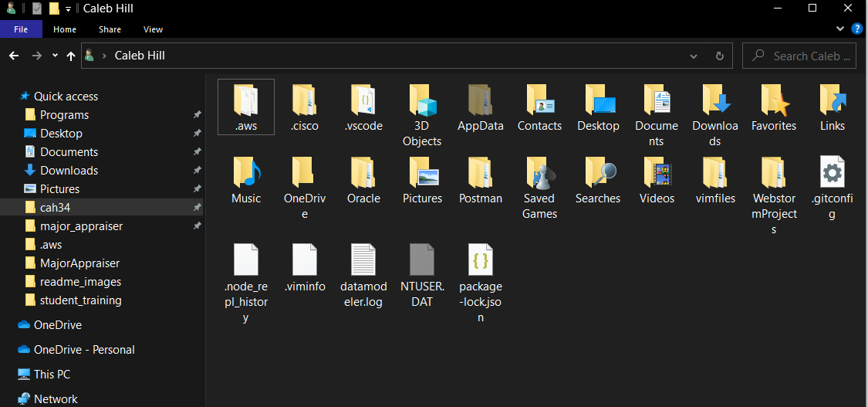Open Explorer help question mark

click(857, 29)
